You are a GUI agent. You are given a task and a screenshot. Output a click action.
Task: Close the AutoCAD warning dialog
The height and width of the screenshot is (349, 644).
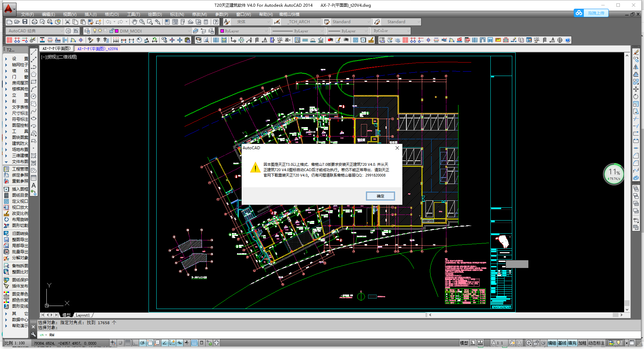click(x=397, y=148)
